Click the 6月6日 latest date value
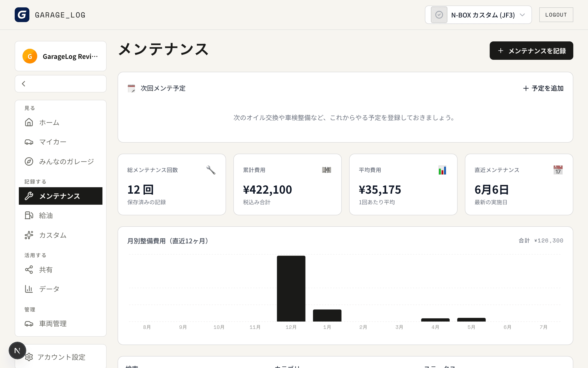This screenshot has width=588, height=368. tap(492, 190)
